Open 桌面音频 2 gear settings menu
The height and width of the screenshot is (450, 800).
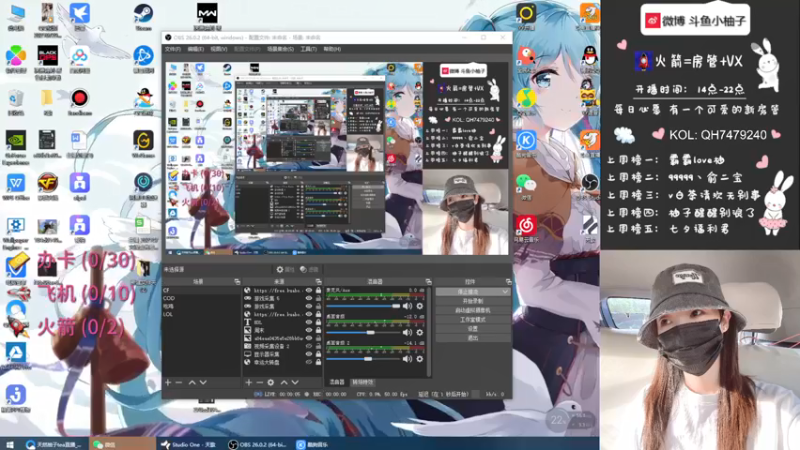click(x=419, y=359)
